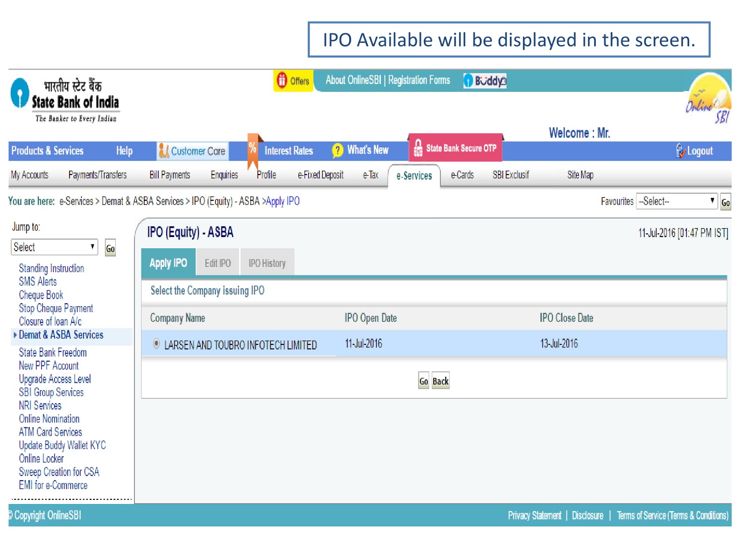
Task: Switch to the Edit IPO tab
Action: [218, 263]
